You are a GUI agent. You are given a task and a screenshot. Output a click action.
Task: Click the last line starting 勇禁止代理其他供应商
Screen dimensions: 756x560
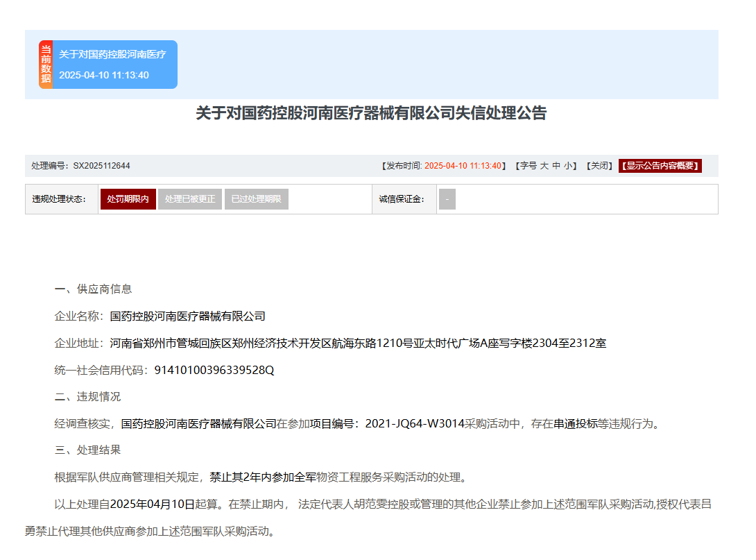click(151, 531)
